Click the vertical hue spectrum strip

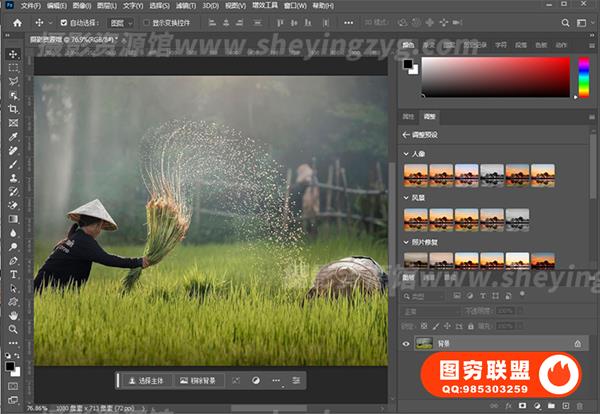pos(583,76)
